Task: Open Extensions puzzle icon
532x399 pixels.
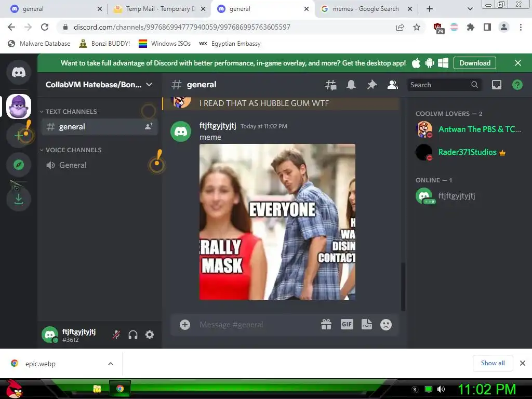Action: (x=471, y=27)
